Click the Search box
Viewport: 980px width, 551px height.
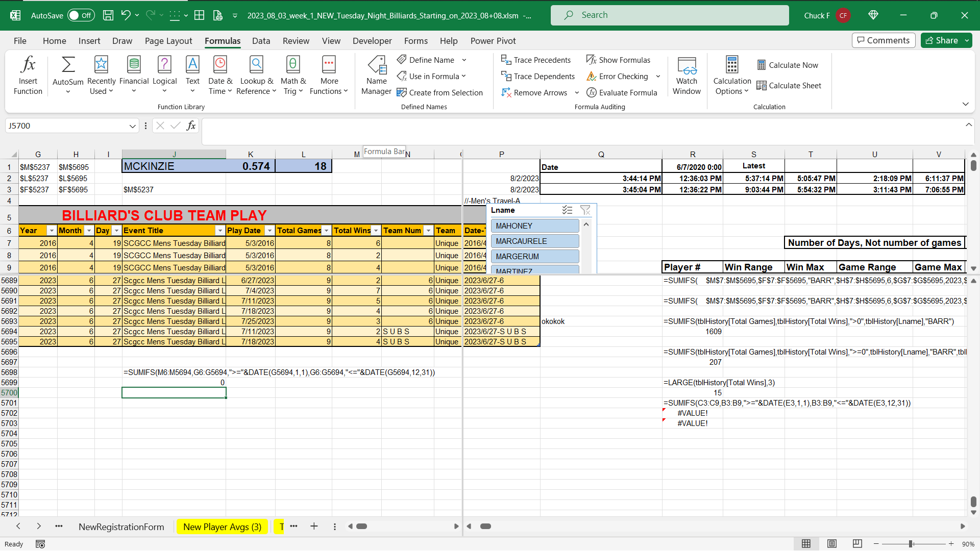click(670, 15)
